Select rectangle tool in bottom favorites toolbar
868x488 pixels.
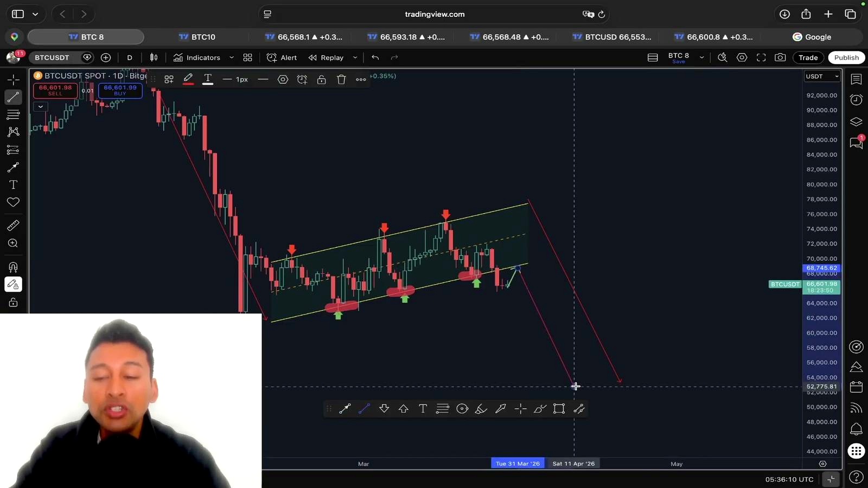pos(559,409)
